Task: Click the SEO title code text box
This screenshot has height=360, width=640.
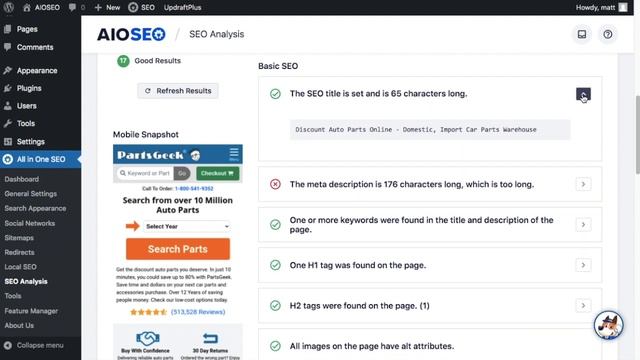Action: [x=430, y=129]
